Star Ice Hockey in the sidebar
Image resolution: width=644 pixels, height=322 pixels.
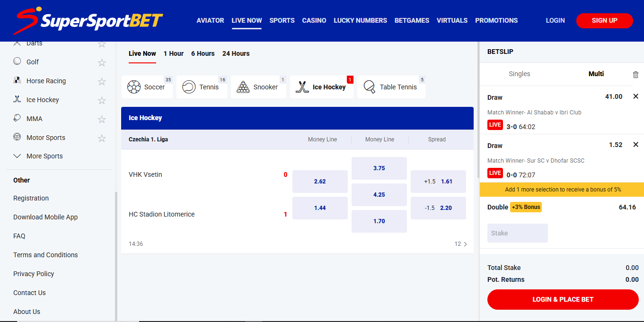(102, 100)
